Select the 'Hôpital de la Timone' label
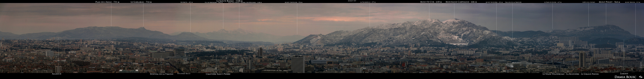Viewport: 644px width, 79px height. (162, 74)
